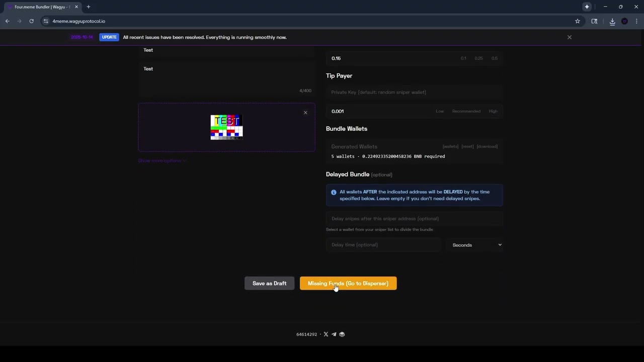Viewport: 644px width, 362px height.
Task: Focus the Delay time input field
Action: pos(384,245)
